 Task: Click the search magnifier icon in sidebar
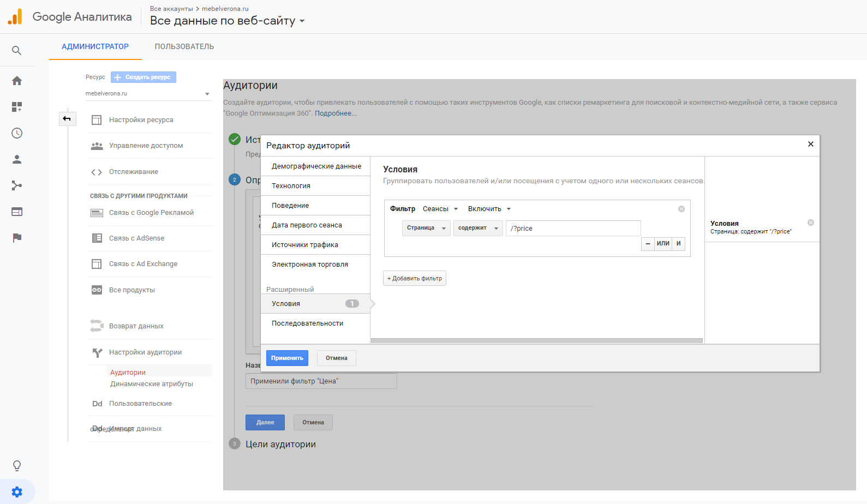point(17,51)
